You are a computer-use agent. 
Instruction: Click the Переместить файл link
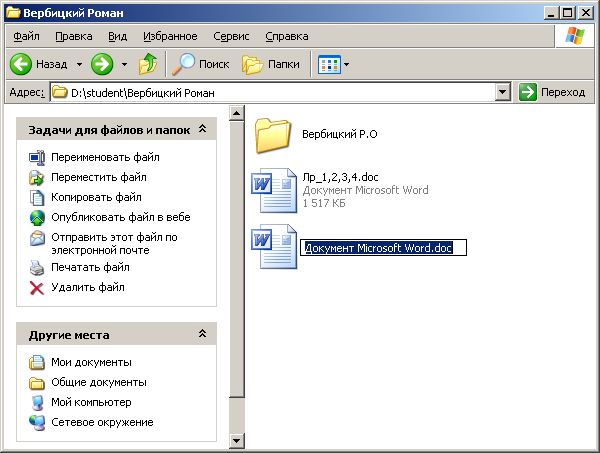click(99, 177)
